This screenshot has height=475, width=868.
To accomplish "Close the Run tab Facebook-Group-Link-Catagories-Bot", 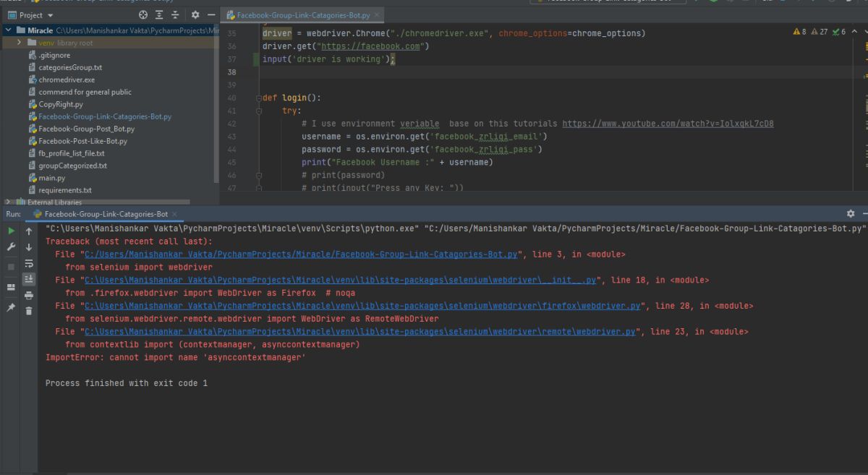I will (x=174, y=214).
